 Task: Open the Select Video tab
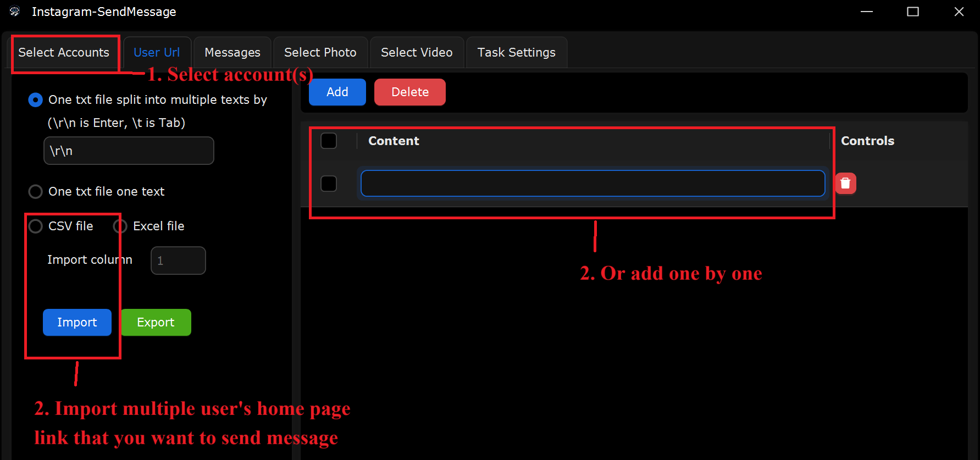[x=417, y=53]
